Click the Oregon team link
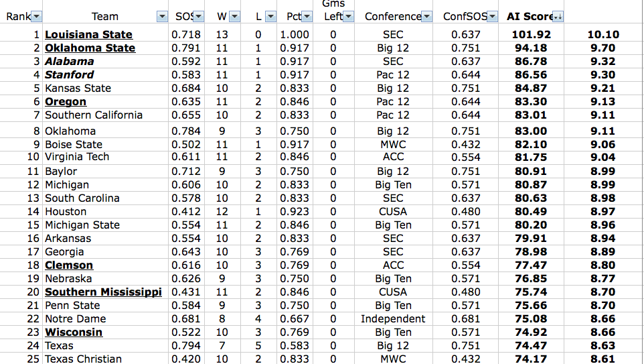Image resolution: width=644 pixels, height=364 pixels. (66, 102)
